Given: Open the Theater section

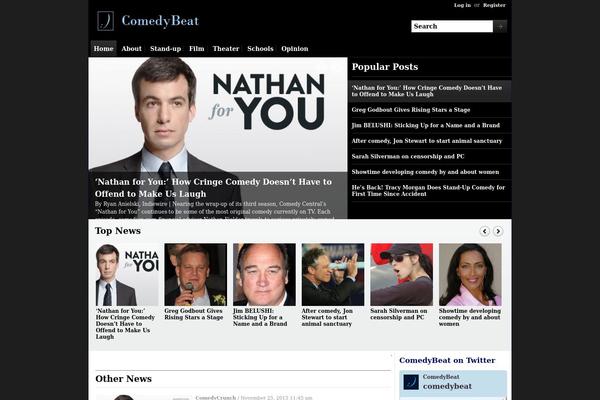Looking at the screenshot, I should pos(226,49).
